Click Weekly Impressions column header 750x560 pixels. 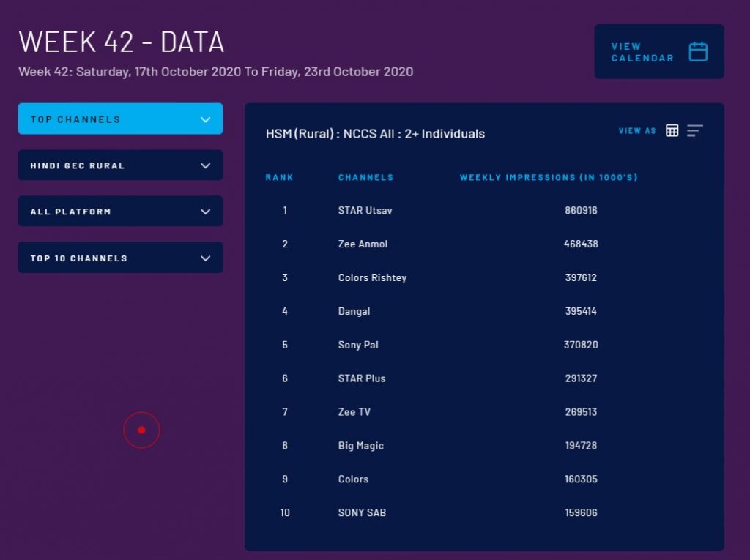click(x=549, y=177)
